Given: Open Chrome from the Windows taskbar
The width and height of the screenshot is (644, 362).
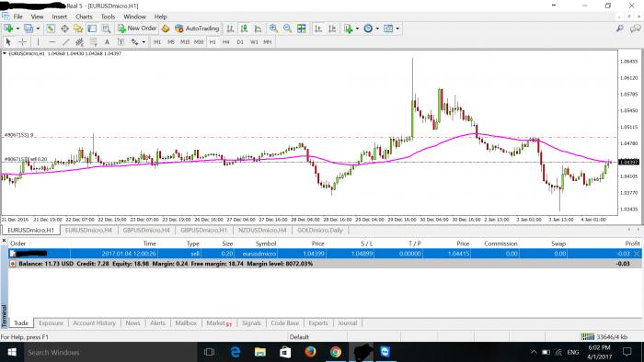Looking at the screenshot, I should point(336,352).
